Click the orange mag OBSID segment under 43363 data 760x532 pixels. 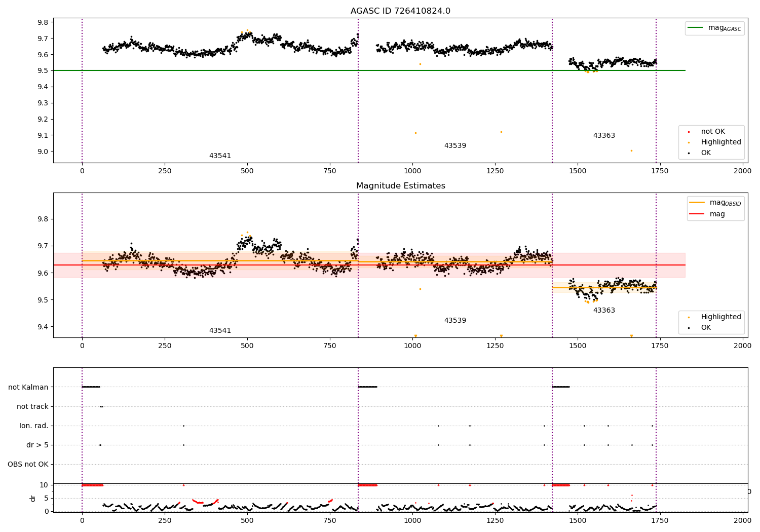point(604,287)
